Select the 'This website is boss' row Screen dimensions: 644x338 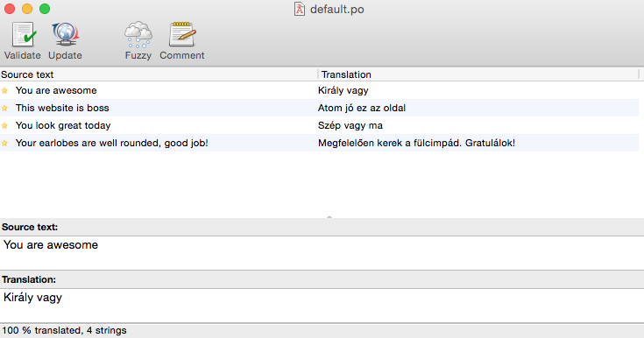click(319, 108)
